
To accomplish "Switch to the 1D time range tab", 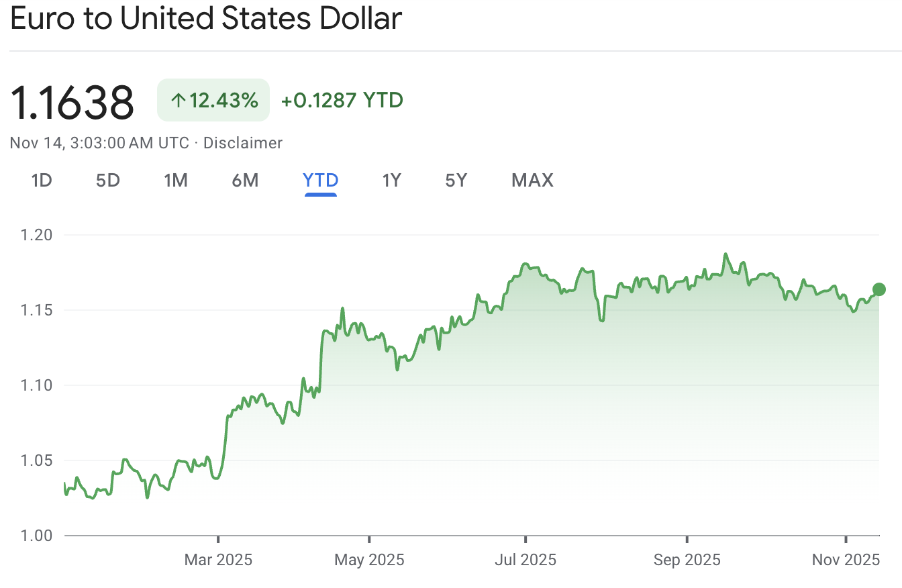I will point(42,180).
